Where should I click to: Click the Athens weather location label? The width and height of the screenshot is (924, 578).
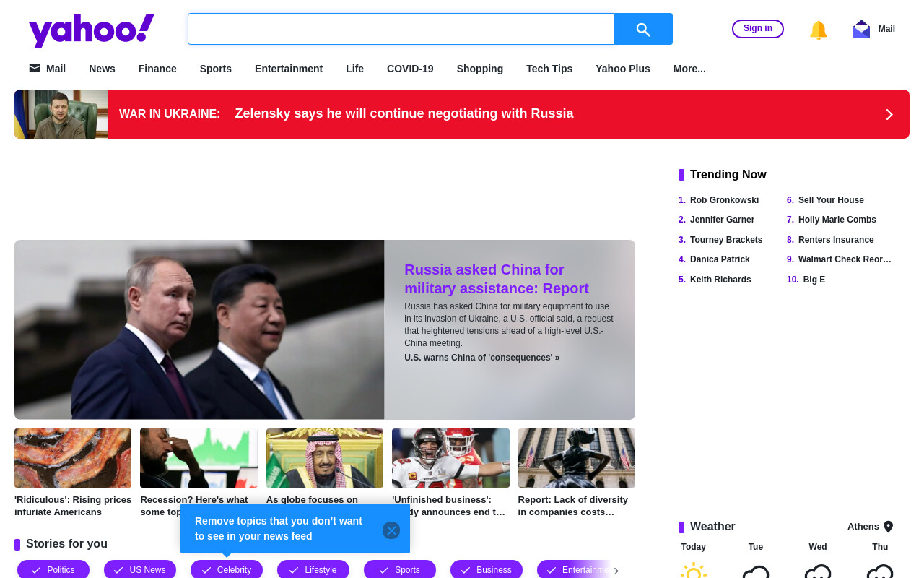coord(863,527)
